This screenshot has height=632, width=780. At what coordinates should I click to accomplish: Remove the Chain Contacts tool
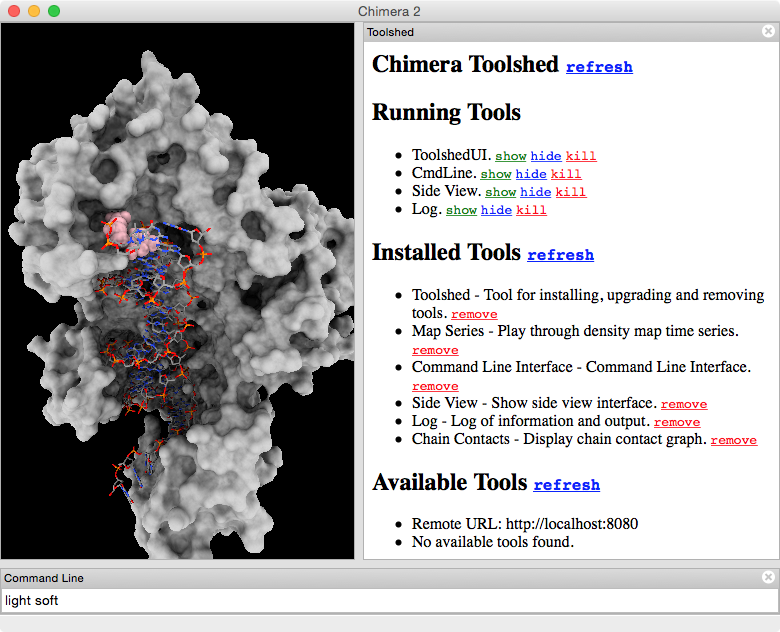(x=733, y=440)
